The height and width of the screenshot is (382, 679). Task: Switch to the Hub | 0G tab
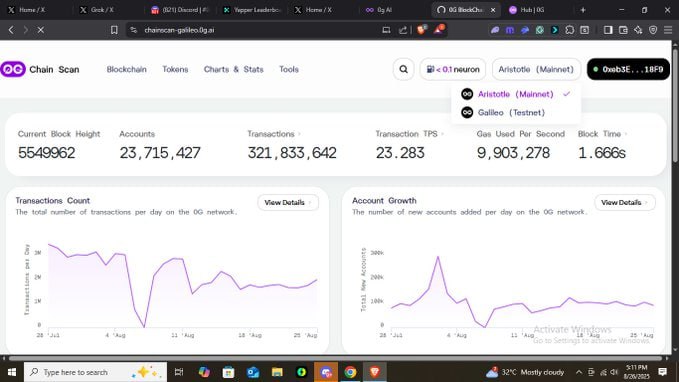coord(531,10)
